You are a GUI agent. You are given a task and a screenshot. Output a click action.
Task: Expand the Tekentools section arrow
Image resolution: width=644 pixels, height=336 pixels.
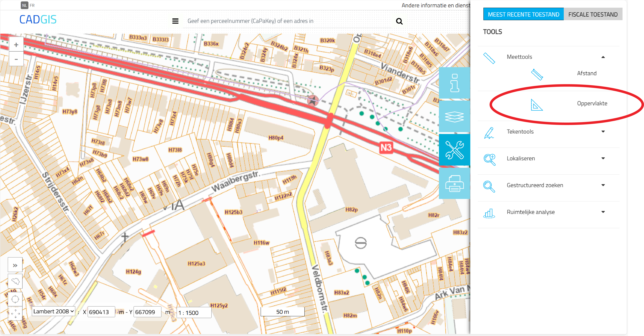point(603,132)
